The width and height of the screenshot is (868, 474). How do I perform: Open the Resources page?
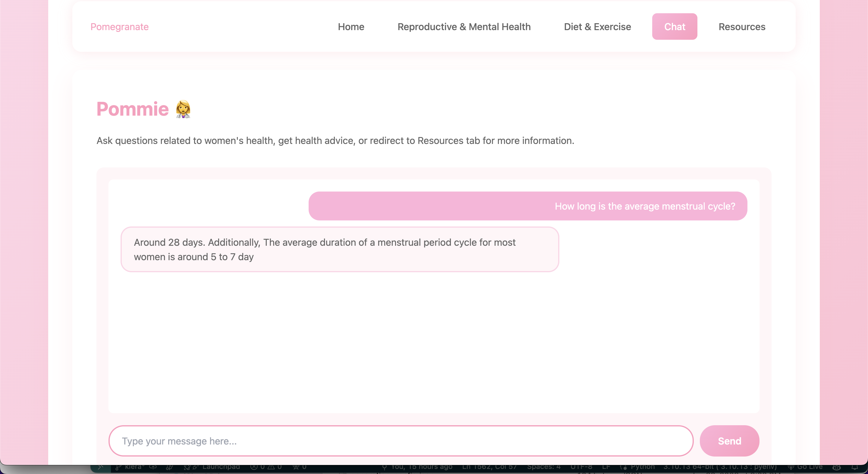tap(742, 27)
